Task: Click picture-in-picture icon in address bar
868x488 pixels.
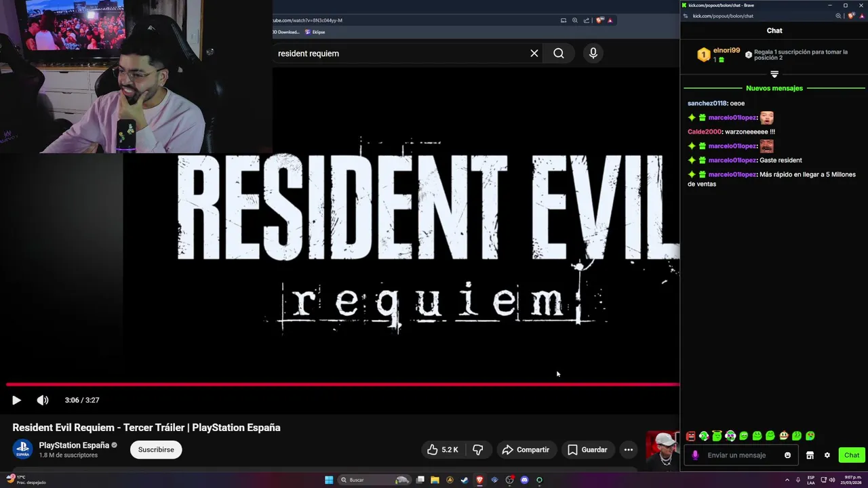Action: click(564, 20)
